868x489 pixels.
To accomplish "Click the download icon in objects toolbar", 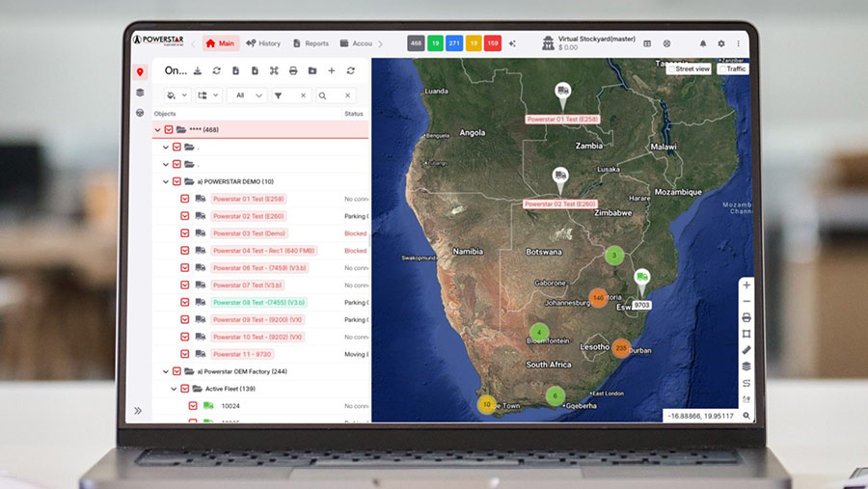I will click(x=198, y=70).
